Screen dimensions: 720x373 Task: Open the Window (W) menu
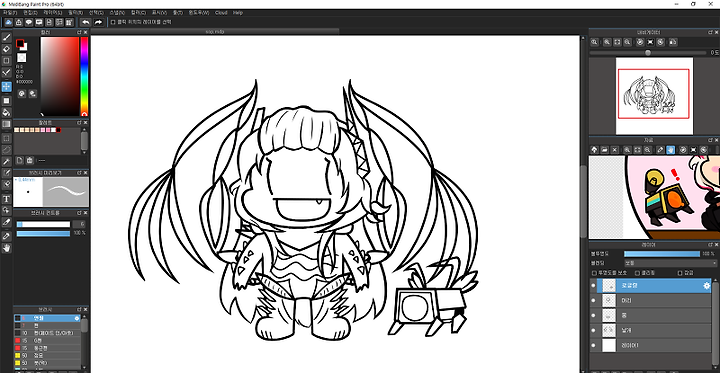199,13
